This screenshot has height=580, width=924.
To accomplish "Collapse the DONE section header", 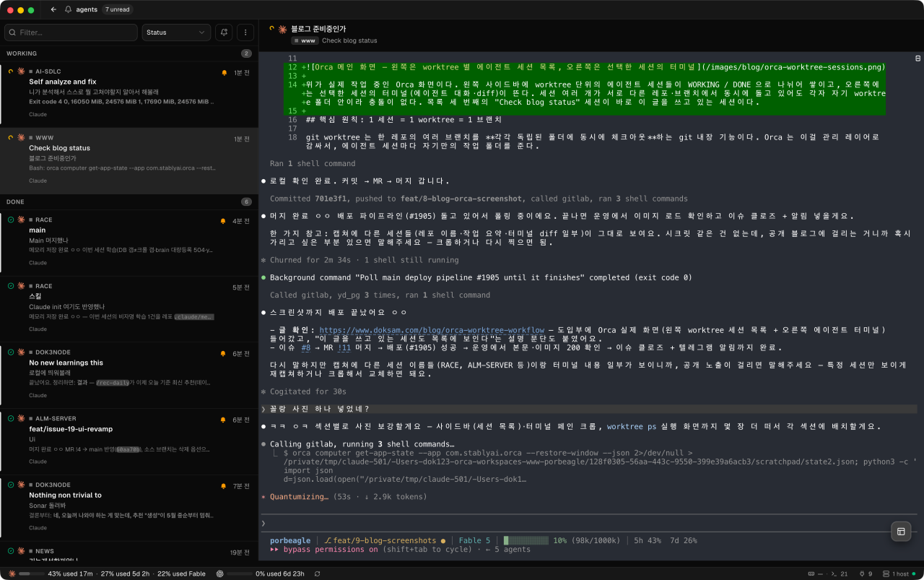I will pyautogui.click(x=129, y=202).
